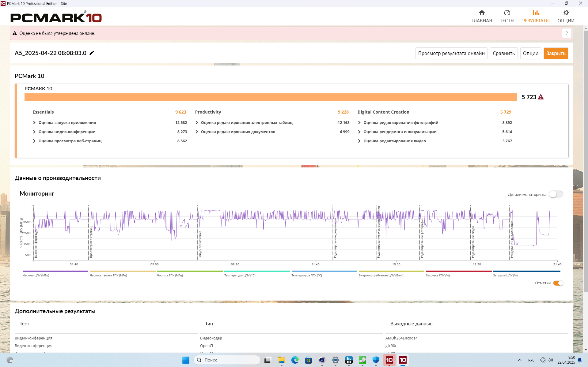Open the Опции gear icon in top navigation
Screen dimensions: 588x367
coord(566,13)
